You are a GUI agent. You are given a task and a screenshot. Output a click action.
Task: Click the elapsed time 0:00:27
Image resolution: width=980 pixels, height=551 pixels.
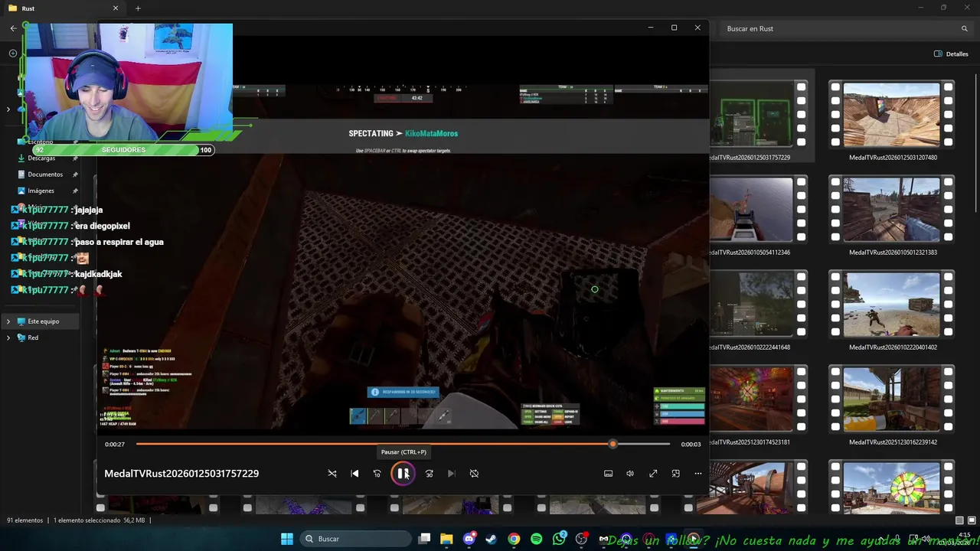115,445
